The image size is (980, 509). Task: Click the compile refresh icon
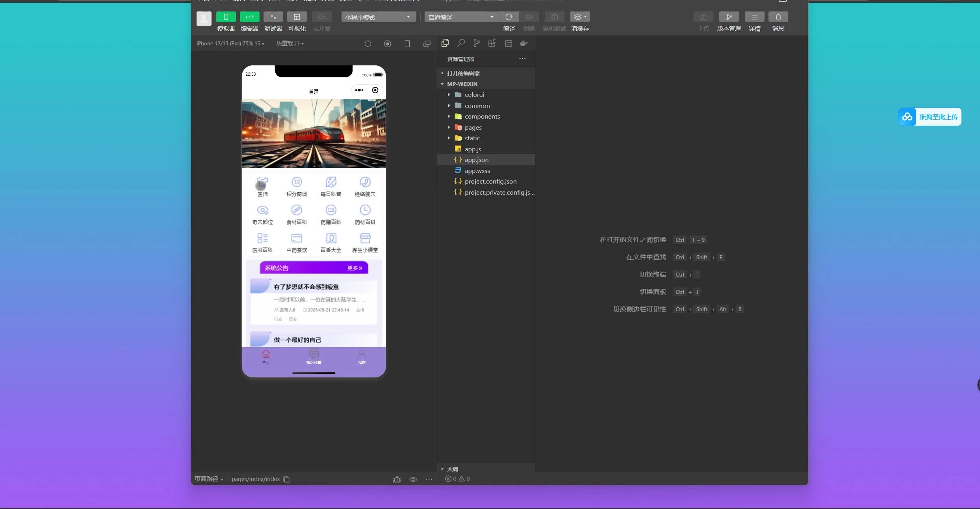(509, 17)
